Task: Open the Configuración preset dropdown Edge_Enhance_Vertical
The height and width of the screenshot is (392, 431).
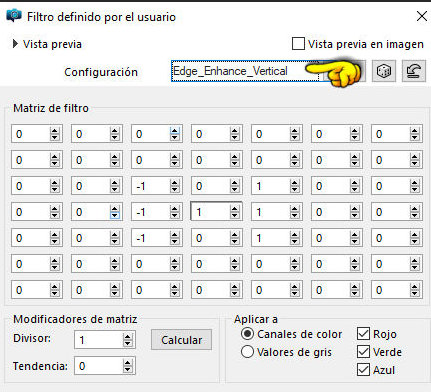Action: pos(245,71)
